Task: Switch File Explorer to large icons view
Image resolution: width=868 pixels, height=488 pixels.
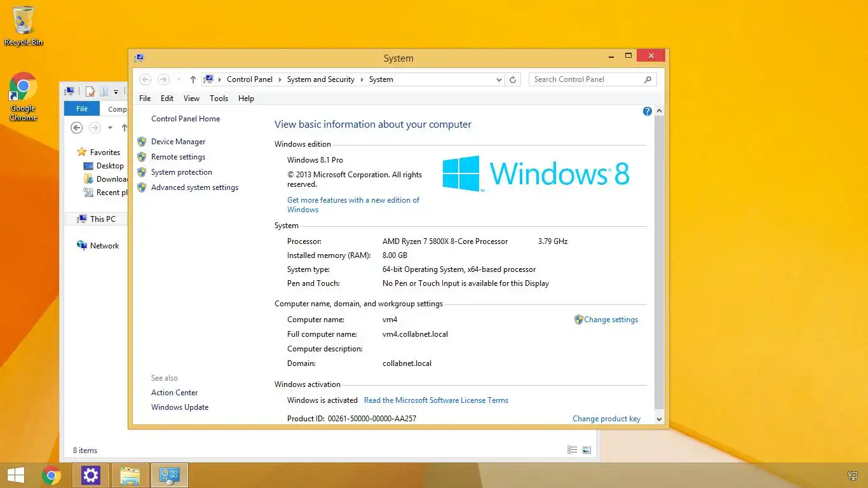Action: coord(587,450)
